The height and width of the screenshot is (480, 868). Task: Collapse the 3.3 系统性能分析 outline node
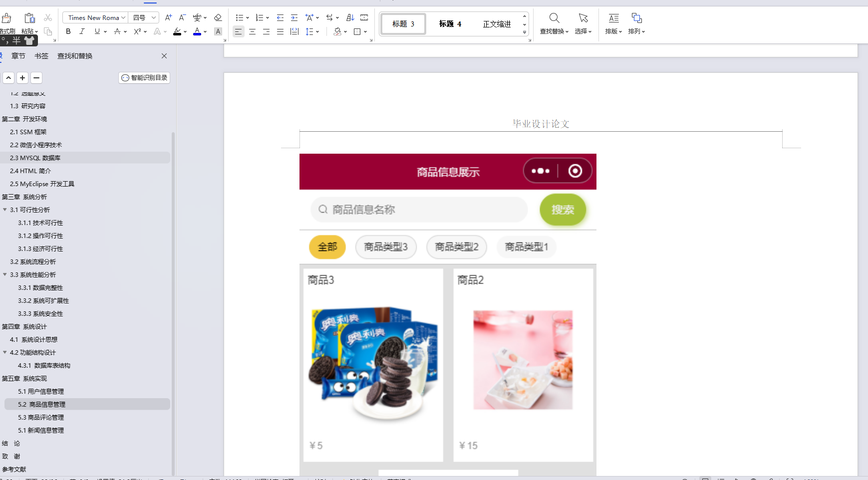click(x=5, y=274)
